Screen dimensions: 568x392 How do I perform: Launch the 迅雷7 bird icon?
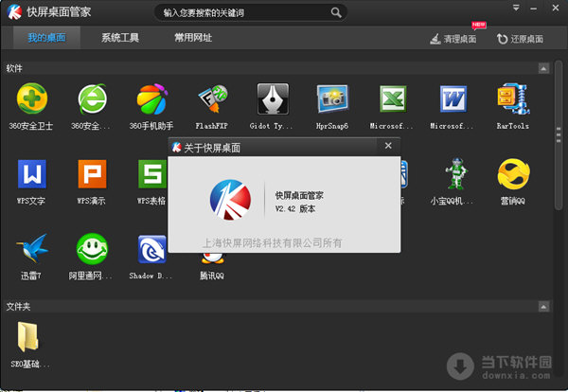coord(32,248)
